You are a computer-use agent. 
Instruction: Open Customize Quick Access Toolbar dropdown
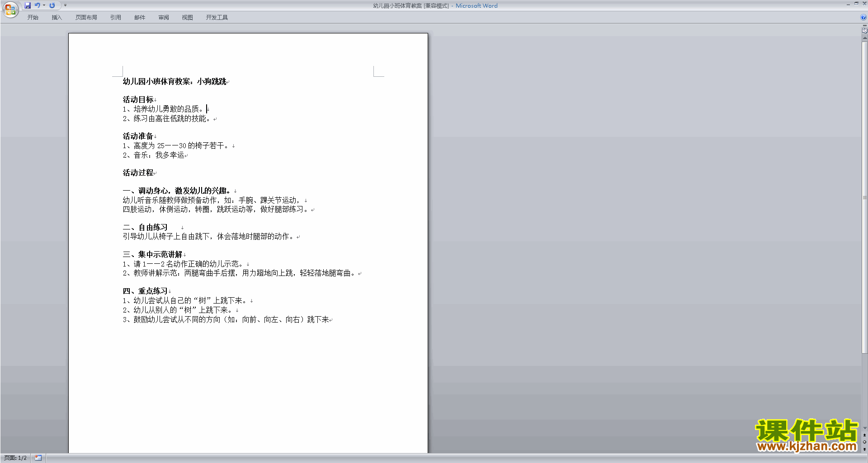tap(65, 5)
